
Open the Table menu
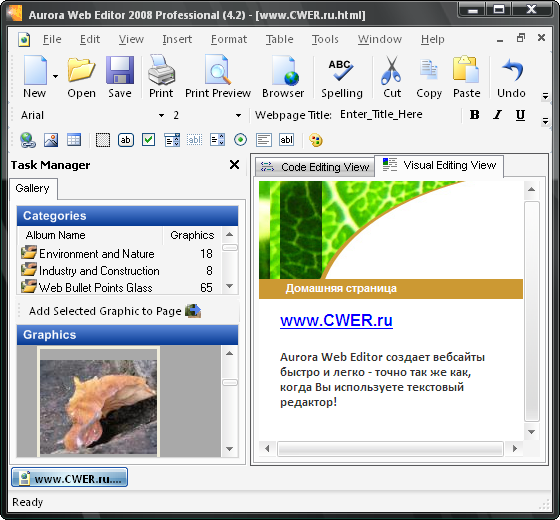[279, 39]
